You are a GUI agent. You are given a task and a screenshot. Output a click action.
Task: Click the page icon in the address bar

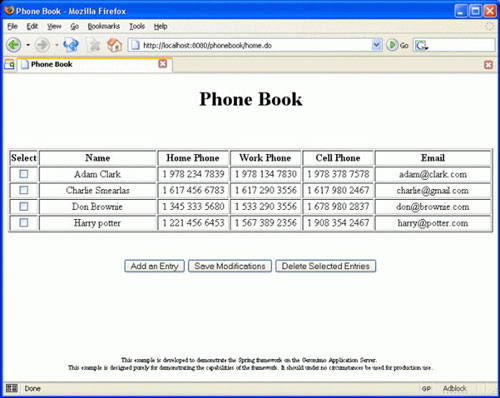coord(135,45)
